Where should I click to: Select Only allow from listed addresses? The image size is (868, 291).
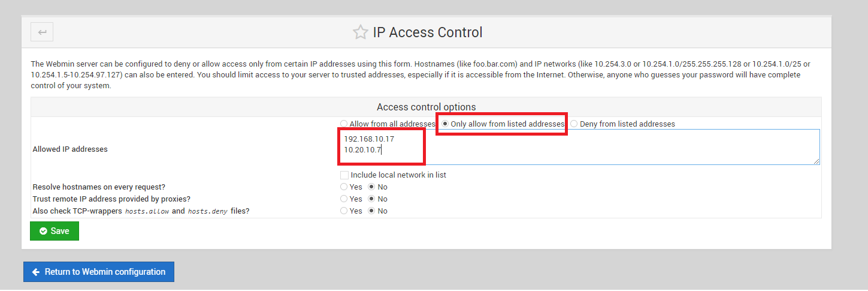[445, 124]
